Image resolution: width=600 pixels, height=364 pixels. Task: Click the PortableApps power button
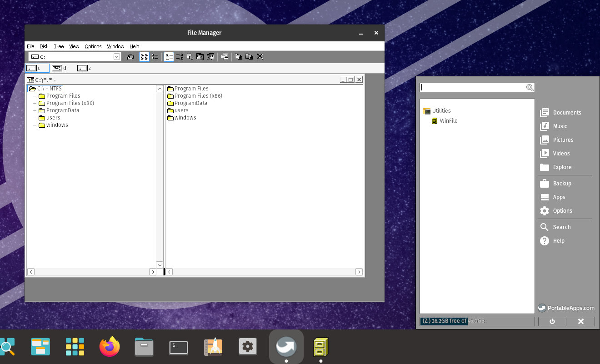552,321
